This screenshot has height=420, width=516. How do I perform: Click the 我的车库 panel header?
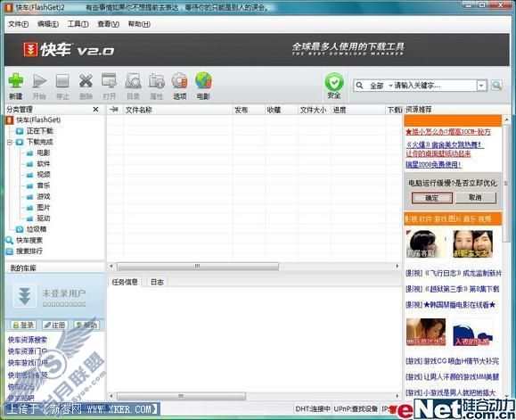[54, 268]
